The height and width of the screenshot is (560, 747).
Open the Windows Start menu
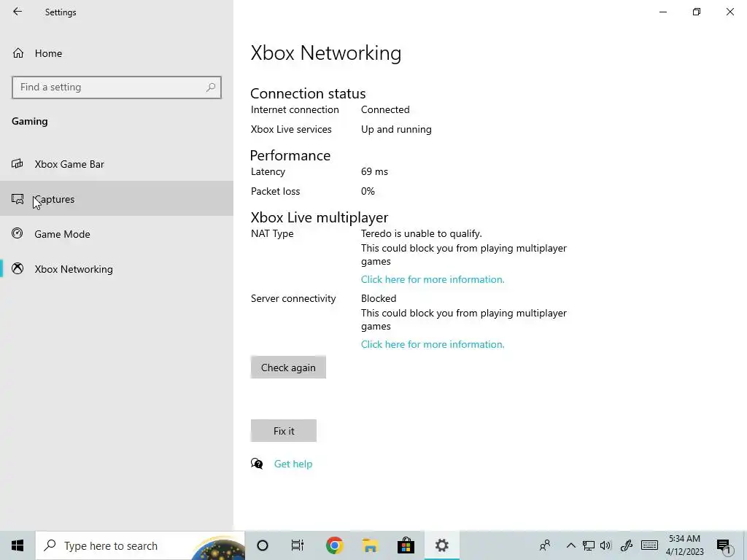pos(18,545)
